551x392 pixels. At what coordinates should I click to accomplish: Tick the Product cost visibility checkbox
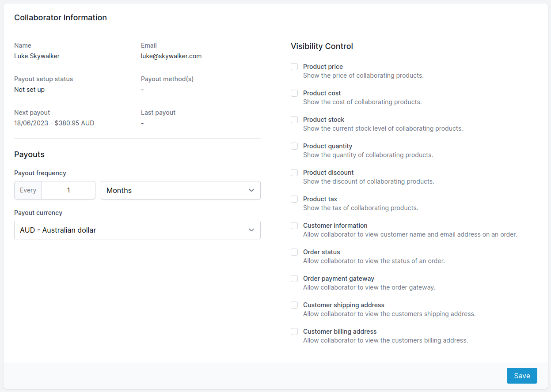[294, 93]
